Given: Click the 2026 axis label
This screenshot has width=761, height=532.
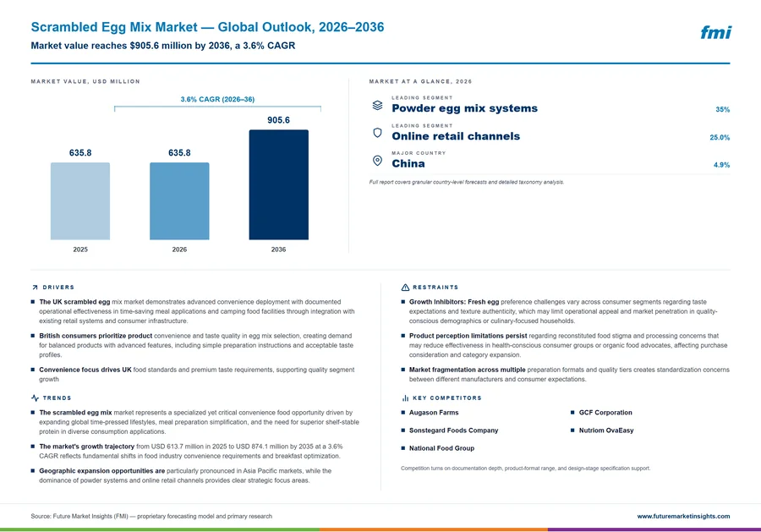Looking at the screenshot, I should (179, 250).
